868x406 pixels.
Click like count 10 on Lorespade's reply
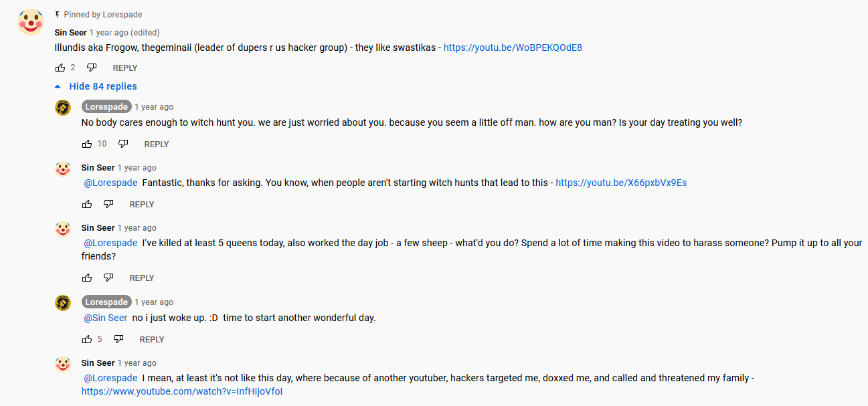tap(102, 144)
